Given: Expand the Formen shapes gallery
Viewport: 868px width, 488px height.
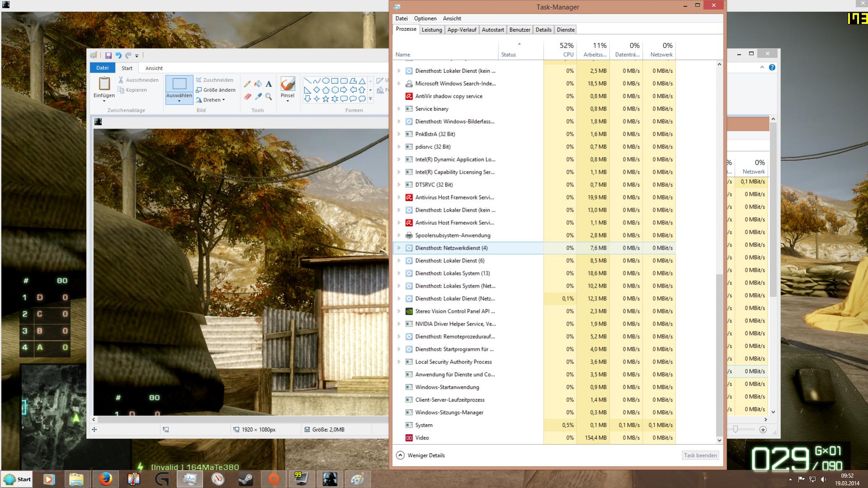Looking at the screenshot, I should (x=370, y=99).
